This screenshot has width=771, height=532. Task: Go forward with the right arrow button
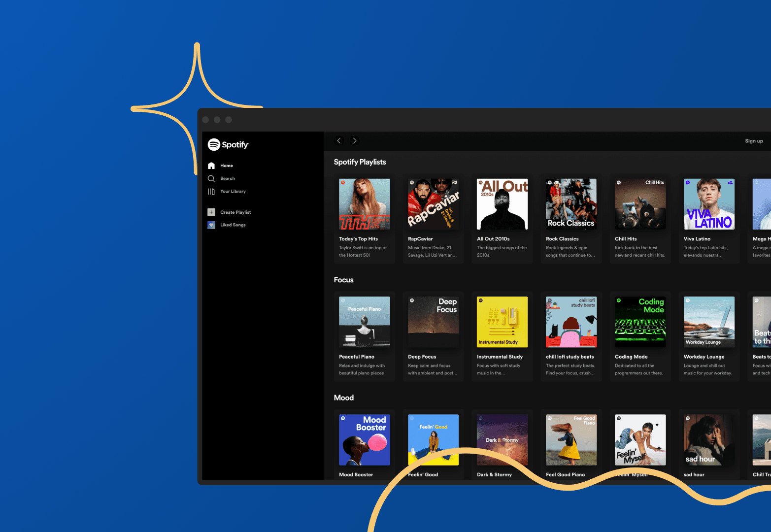click(354, 140)
